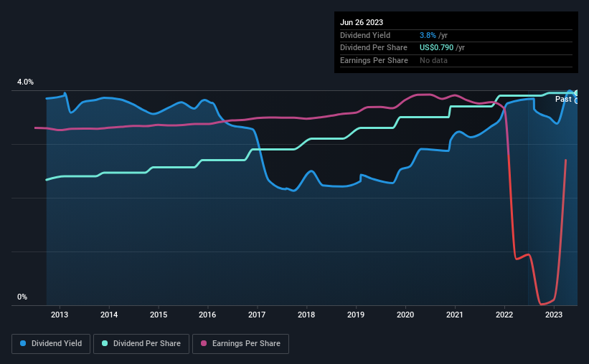Click the Past label on chart
This screenshot has height=364, width=589.
coord(563,99)
